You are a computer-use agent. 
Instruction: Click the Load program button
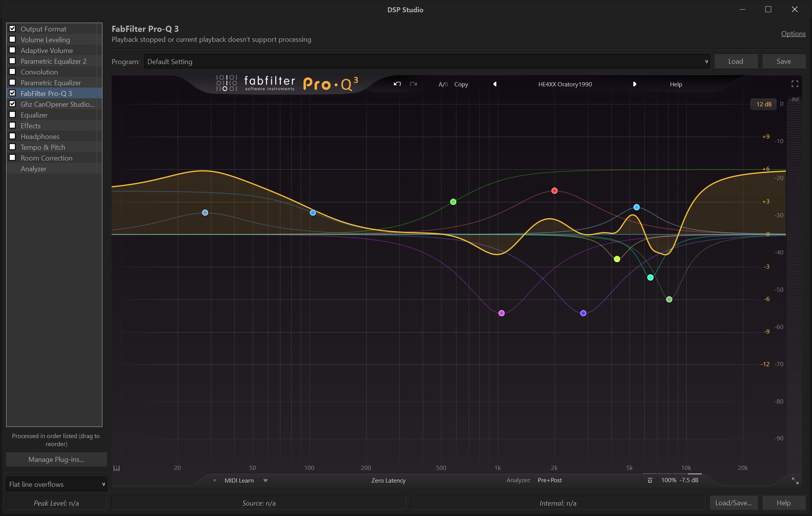pos(736,61)
